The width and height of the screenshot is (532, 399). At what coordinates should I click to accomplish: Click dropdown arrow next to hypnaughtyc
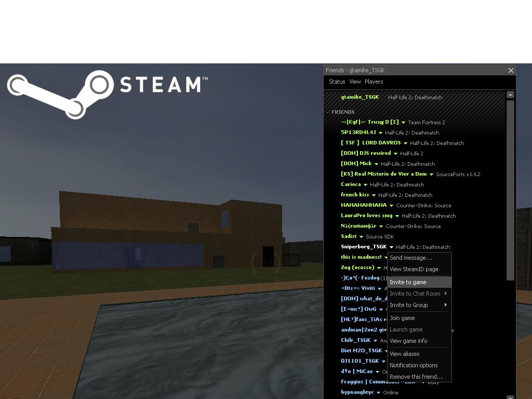click(378, 393)
